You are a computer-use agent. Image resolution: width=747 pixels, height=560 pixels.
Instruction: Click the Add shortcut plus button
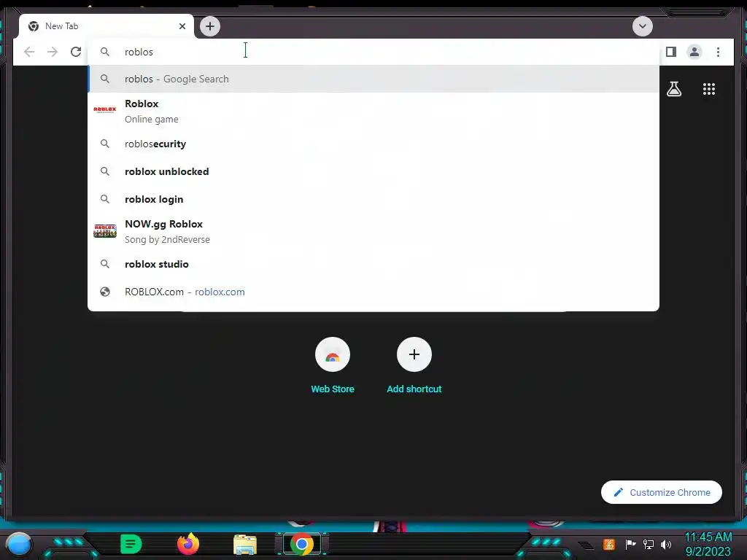point(414,355)
